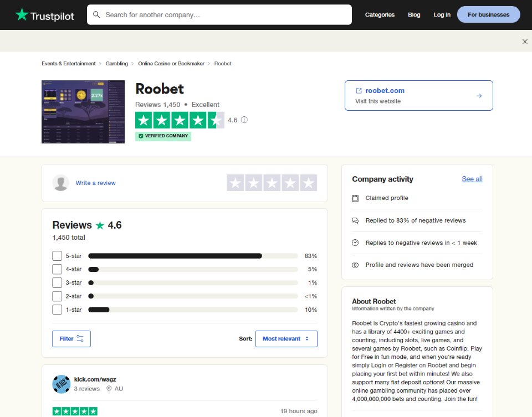Image resolution: width=532 pixels, height=417 pixels.
Task: Click the For businesses button
Action: point(488,14)
